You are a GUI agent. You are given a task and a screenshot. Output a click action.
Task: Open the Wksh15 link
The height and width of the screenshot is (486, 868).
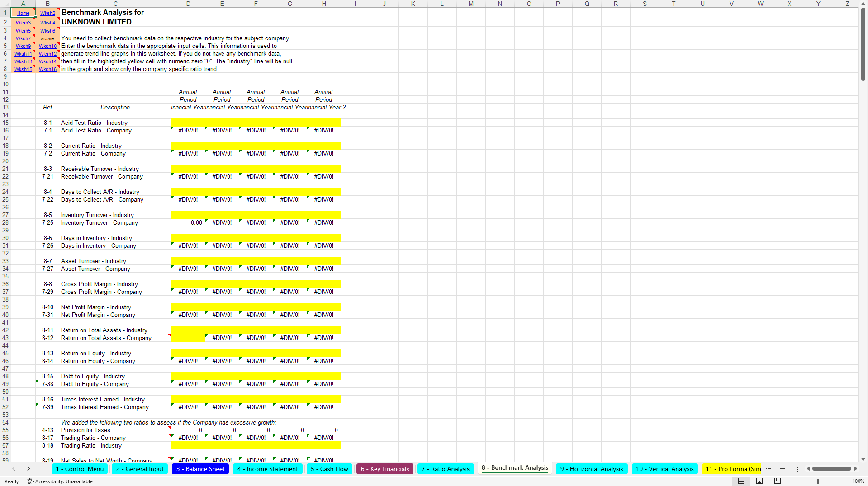(x=23, y=69)
